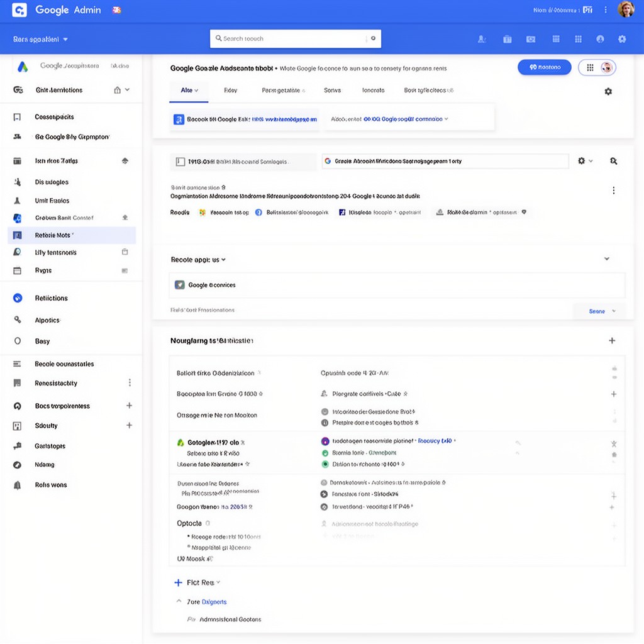Toggle green status dot beside Blomia Ion'e
This screenshot has width=644, height=644.
(325, 453)
